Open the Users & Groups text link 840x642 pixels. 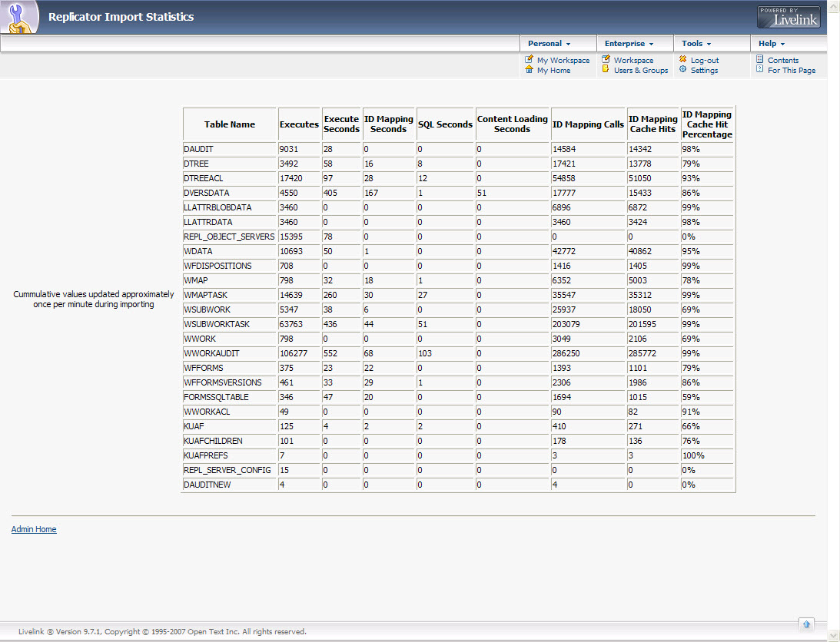click(x=641, y=71)
